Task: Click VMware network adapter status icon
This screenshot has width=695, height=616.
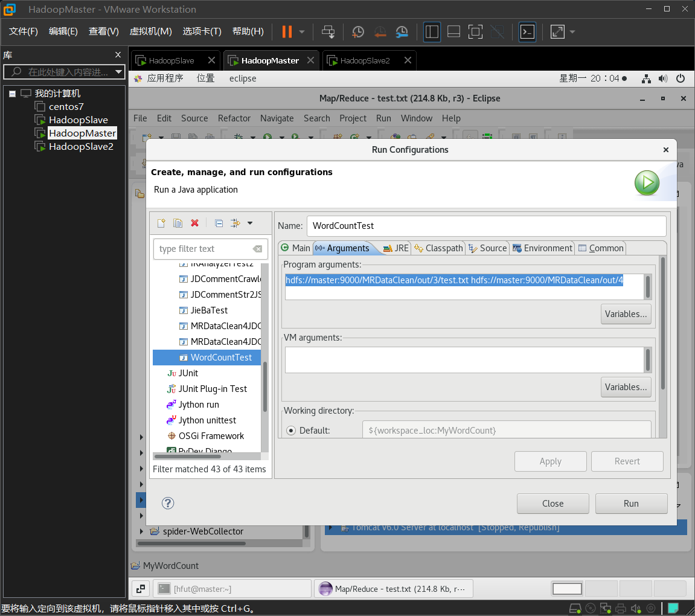Action: (x=606, y=609)
